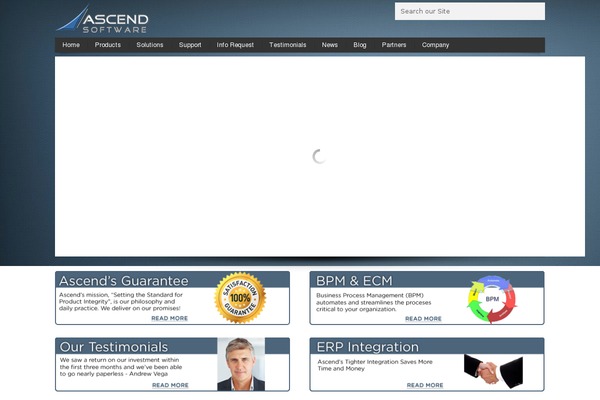Open the Company menu item
600x400 pixels.
pyautogui.click(x=435, y=45)
